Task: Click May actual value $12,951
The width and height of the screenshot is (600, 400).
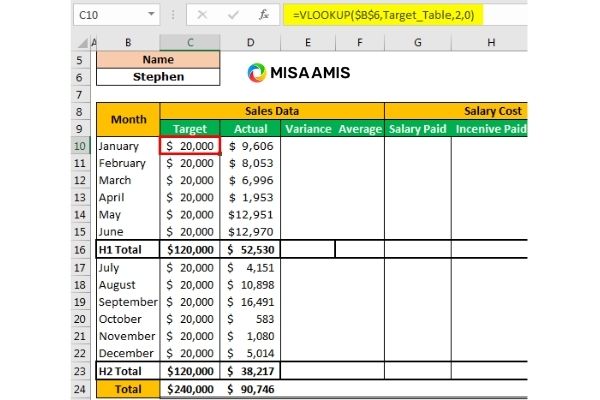Action: coord(251,215)
